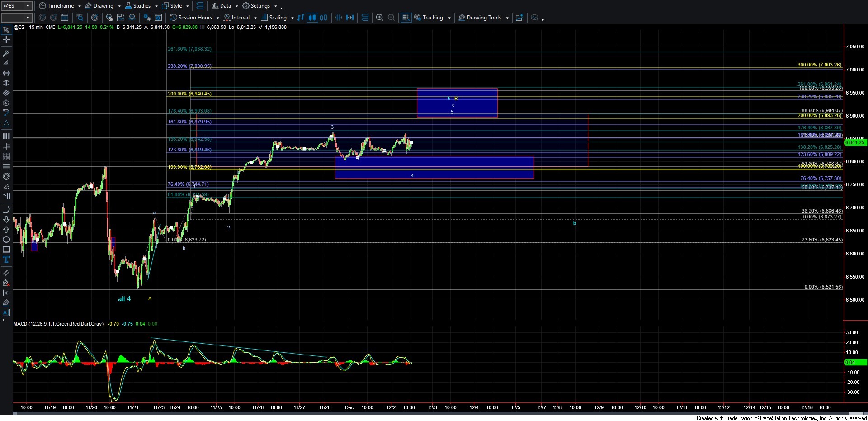868x421 pixels.
Task: Open the Timeframe menu
Action: point(60,6)
